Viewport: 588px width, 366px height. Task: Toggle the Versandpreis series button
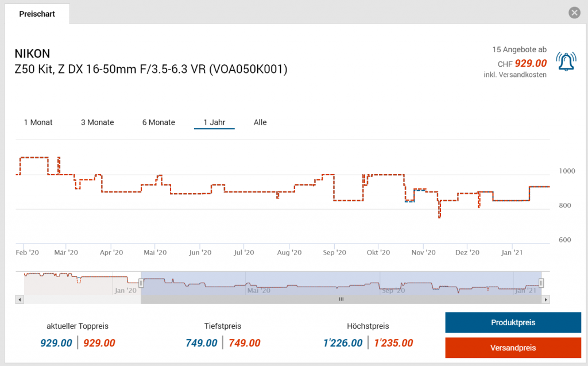click(513, 348)
